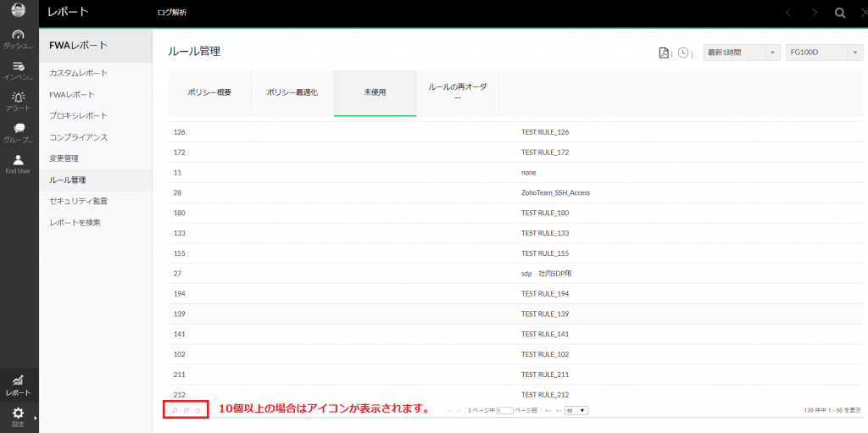Screen dimensions: 868x433
Task: Open the 最新1時間 time range dropdown
Action: click(742, 53)
